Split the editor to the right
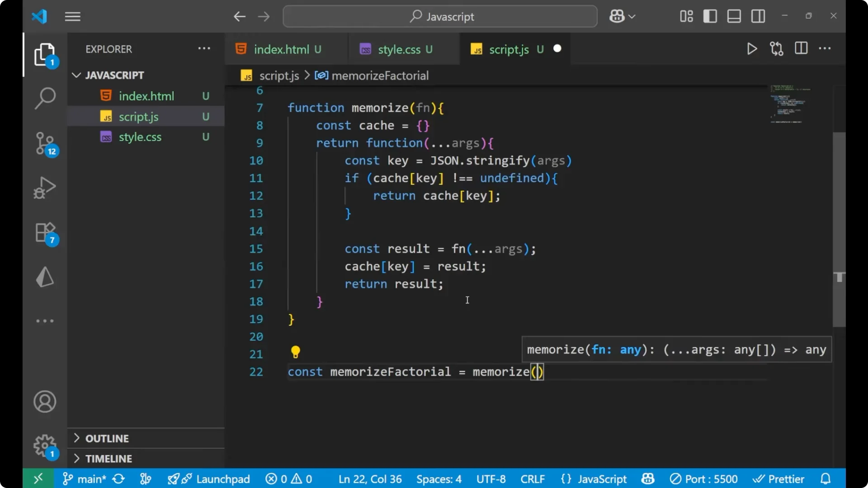This screenshot has height=488, width=868. point(801,48)
